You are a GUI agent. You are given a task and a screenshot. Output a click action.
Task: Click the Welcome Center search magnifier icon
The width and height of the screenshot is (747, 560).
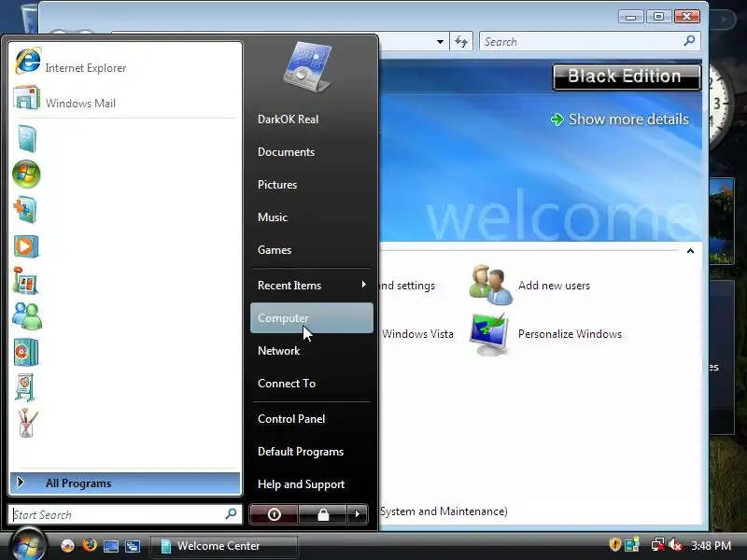pos(689,41)
